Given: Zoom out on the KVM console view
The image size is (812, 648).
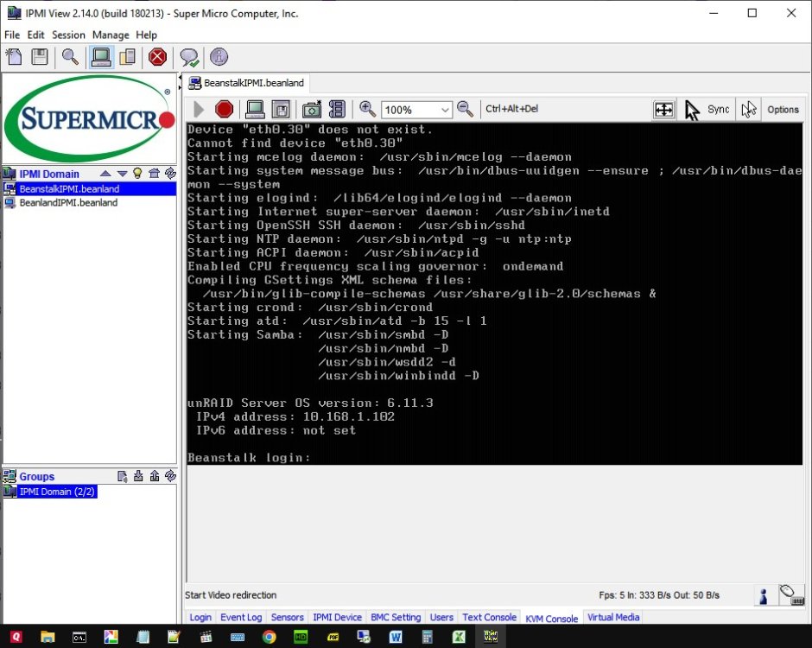Looking at the screenshot, I should (x=465, y=109).
